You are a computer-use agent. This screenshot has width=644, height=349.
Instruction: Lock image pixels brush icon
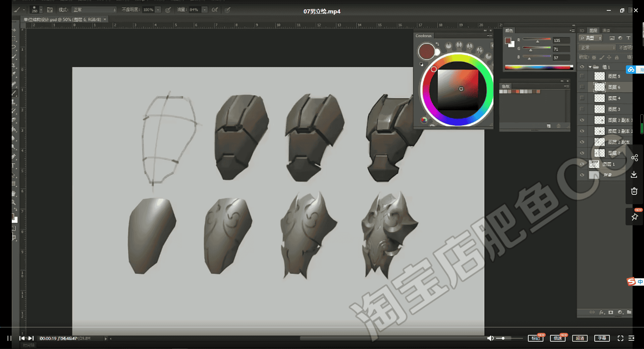[602, 57]
